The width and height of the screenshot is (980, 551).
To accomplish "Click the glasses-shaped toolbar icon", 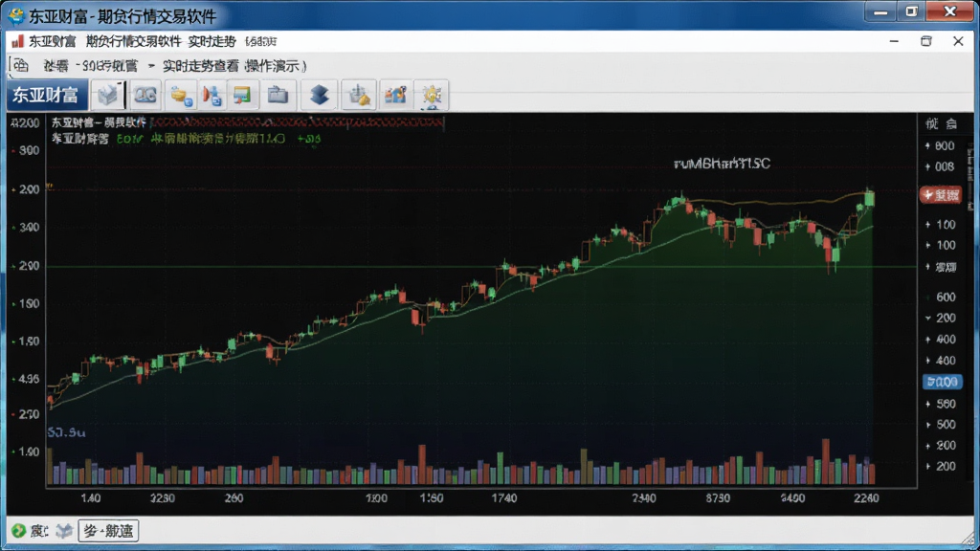I will click(145, 95).
